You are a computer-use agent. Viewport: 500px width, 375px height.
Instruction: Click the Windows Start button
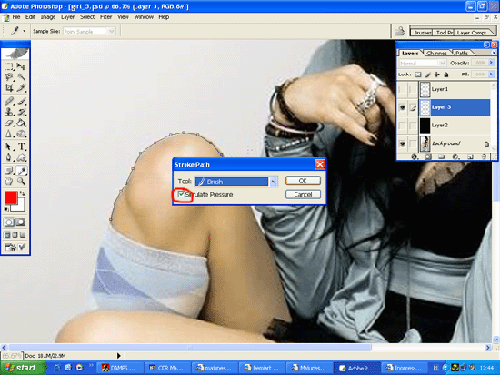22,368
